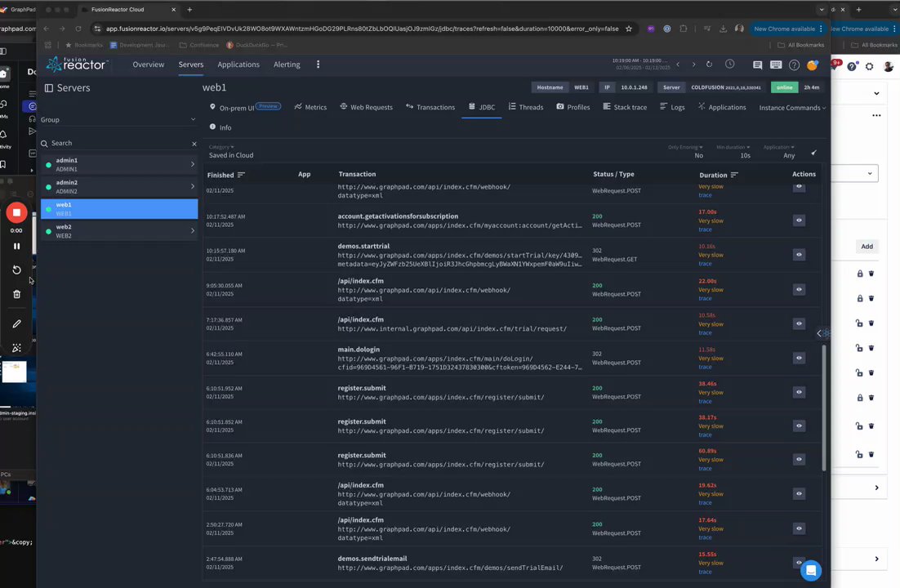Open the Min duration filter dropdown
The image size is (900, 588).
(733, 148)
